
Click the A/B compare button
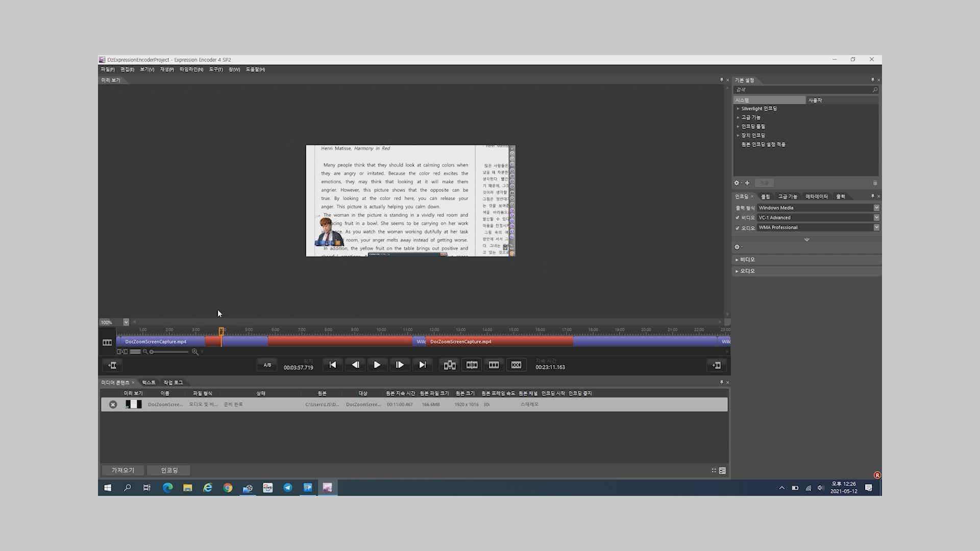[x=267, y=365]
